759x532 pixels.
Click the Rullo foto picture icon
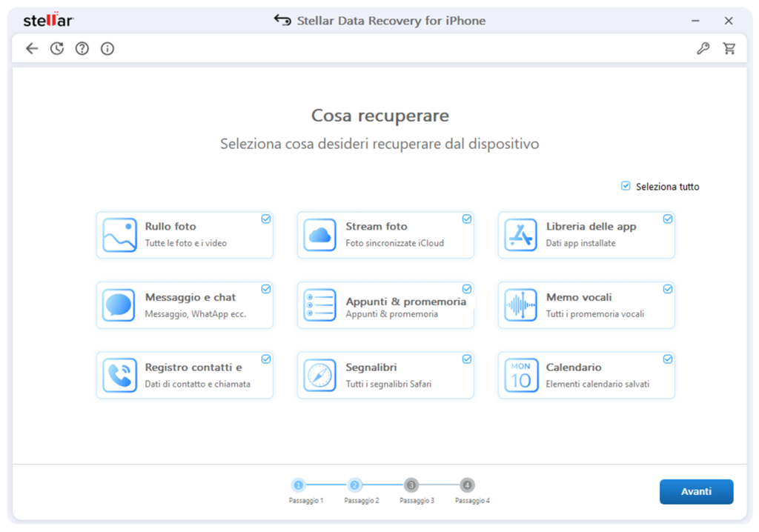point(119,235)
